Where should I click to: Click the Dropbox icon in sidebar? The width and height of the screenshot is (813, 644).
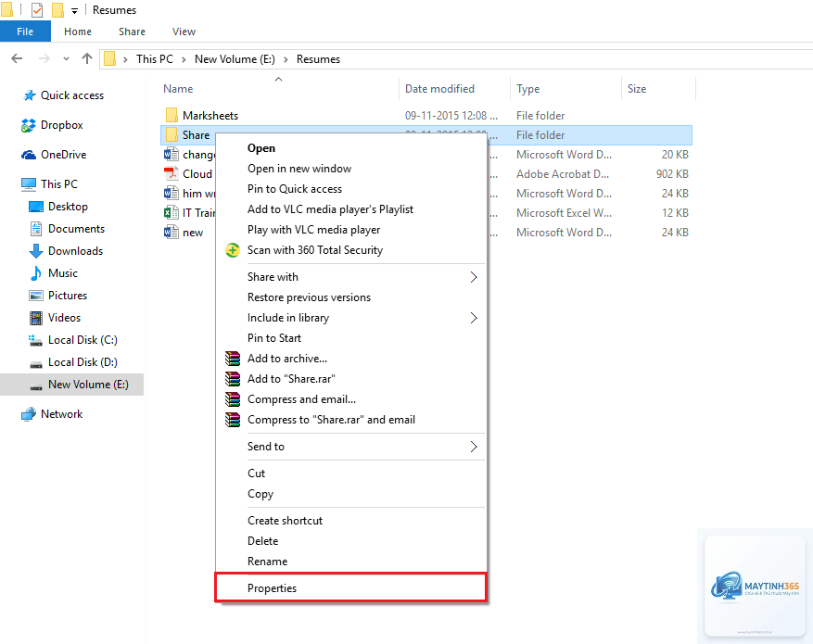[28, 125]
